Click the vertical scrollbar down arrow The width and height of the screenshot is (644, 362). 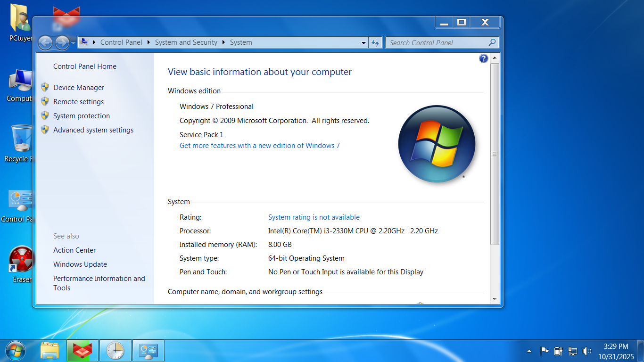coord(495,299)
